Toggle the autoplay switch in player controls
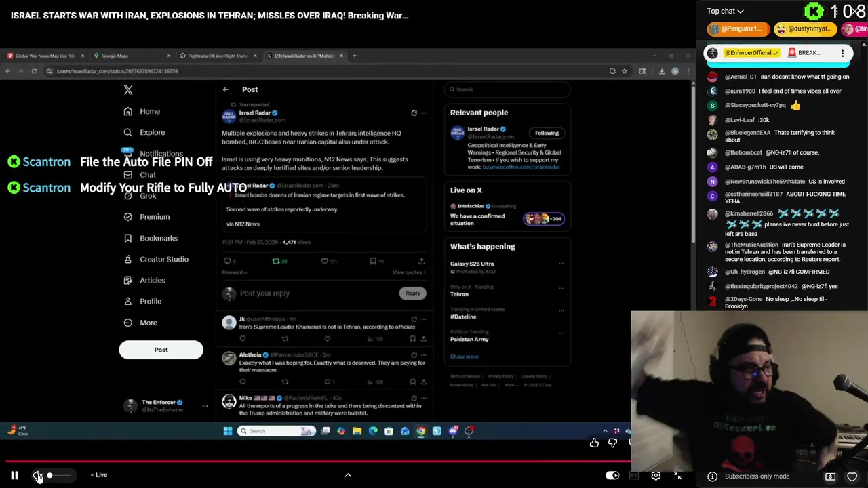Screen dimensions: 868x488 coord(612,476)
